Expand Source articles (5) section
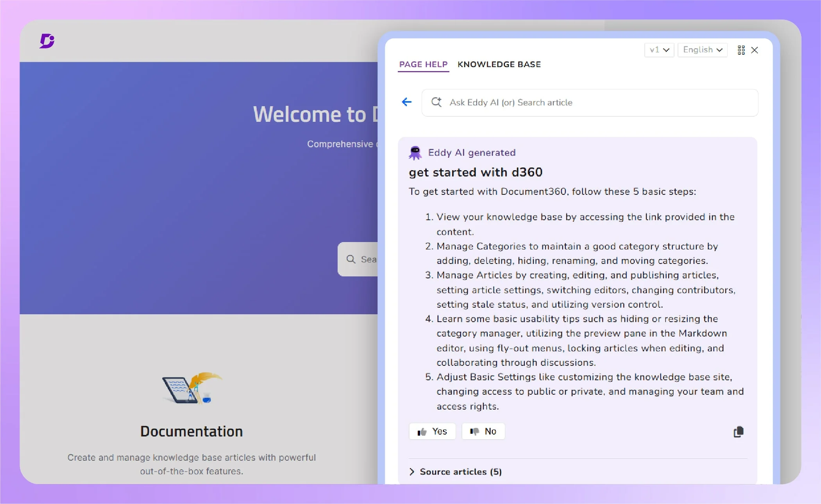This screenshot has height=504, width=821. 456,472
